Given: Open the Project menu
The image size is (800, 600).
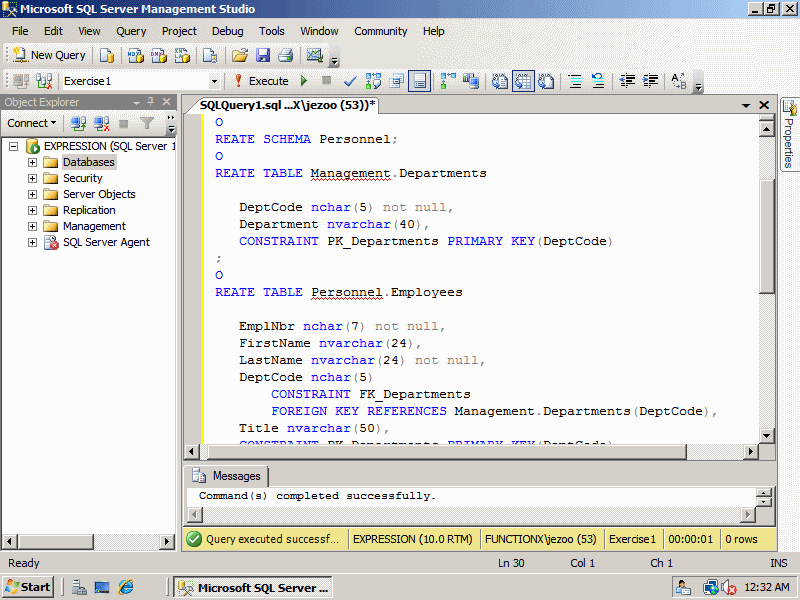Looking at the screenshot, I should click(179, 31).
